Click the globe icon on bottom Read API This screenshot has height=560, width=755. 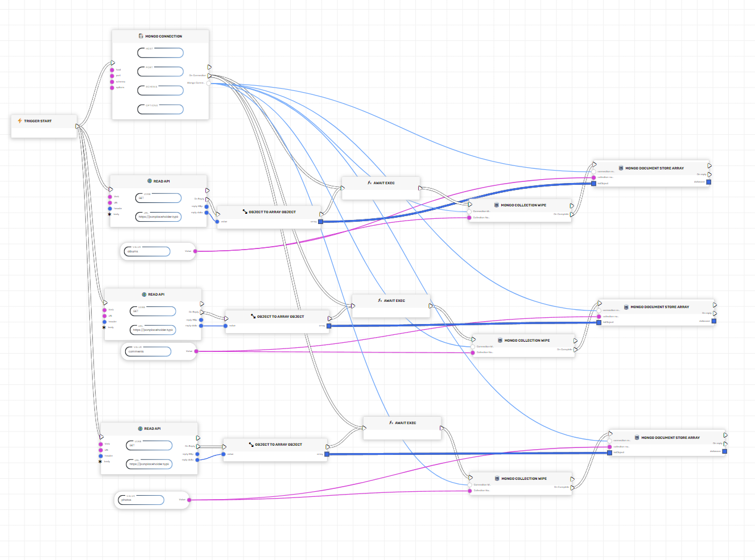tap(141, 429)
